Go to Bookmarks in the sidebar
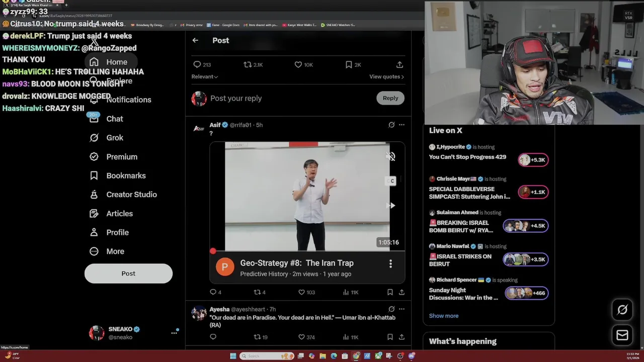This screenshot has height=362, width=644. click(118, 175)
